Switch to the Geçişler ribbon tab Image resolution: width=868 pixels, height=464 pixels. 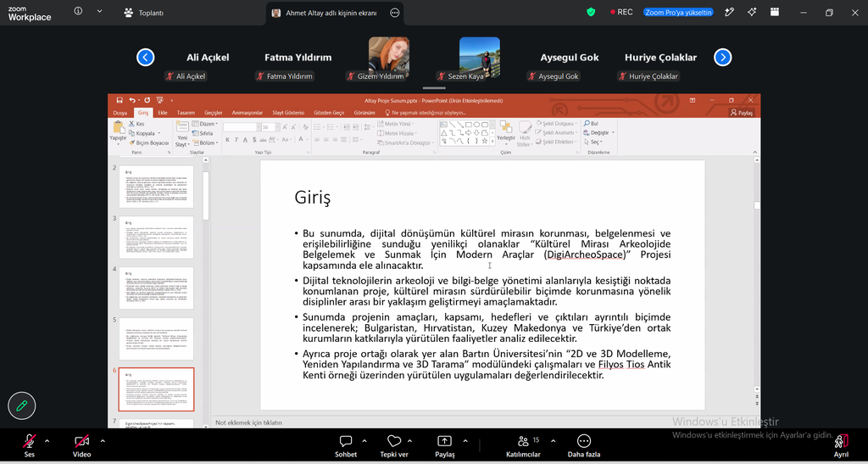(213, 113)
